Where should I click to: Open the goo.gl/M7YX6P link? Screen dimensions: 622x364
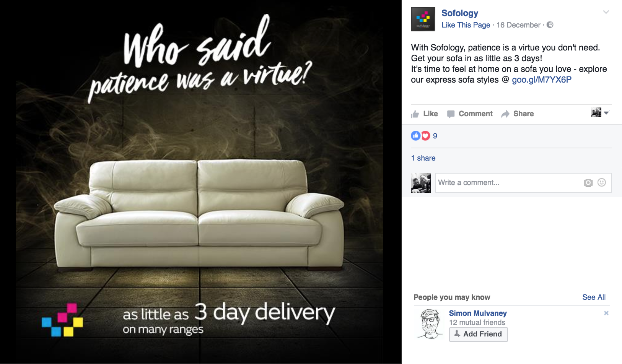[542, 80]
